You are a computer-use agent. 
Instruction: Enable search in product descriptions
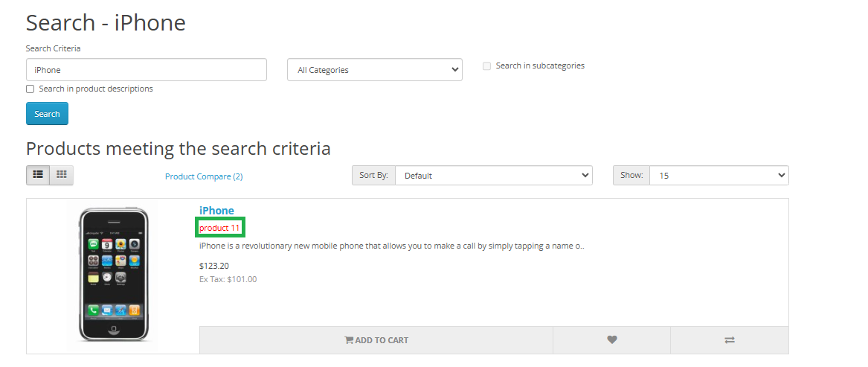click(x=30, y=89)
